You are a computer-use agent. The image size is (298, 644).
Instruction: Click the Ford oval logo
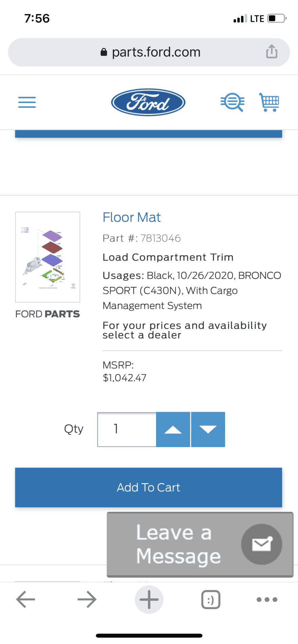click(148, 102)
